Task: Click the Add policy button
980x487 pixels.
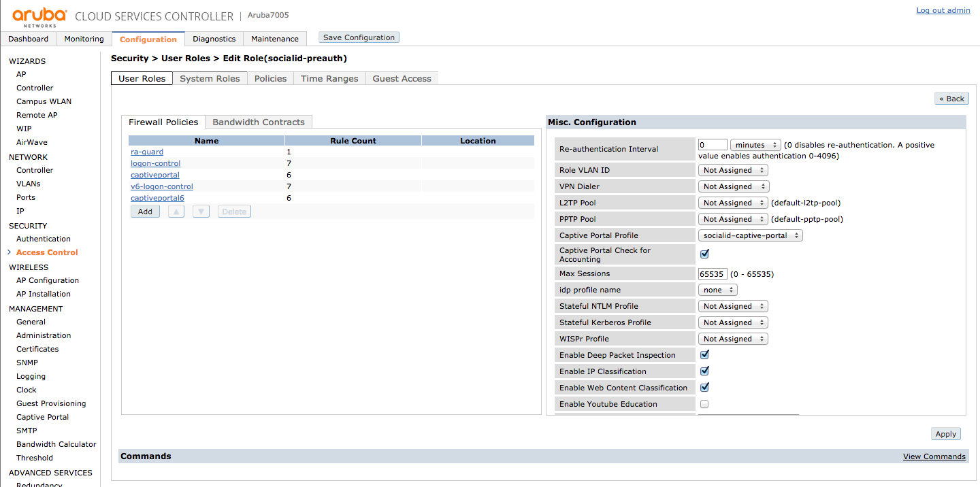Action: point(145,212)
